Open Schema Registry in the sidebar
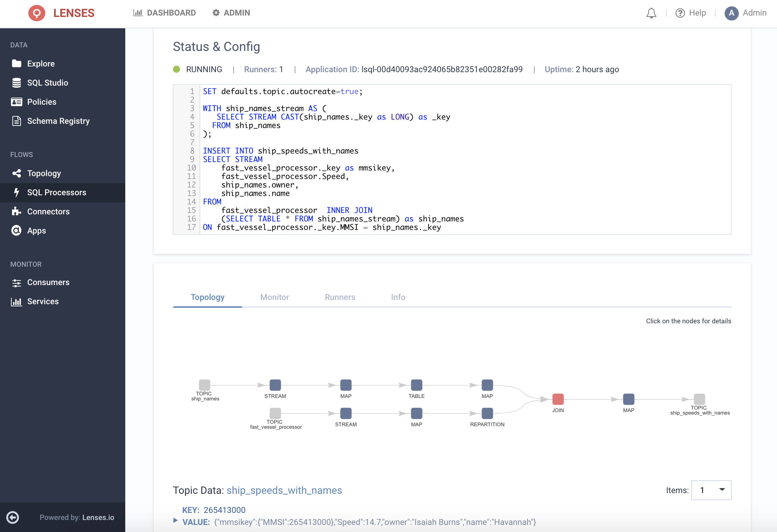The width and height of the screenshot is (777, 532). tap(63, 121)
